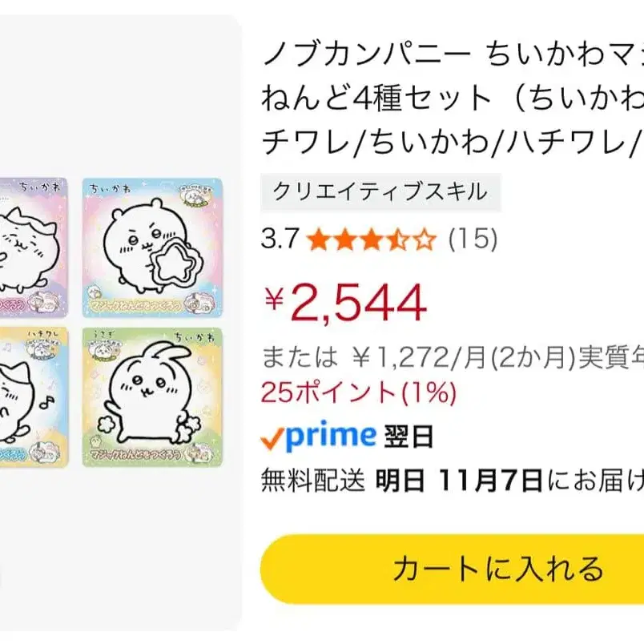Open the Usagi rabbit card image
The height and width of the screenshot is (644, 644).
152,397
